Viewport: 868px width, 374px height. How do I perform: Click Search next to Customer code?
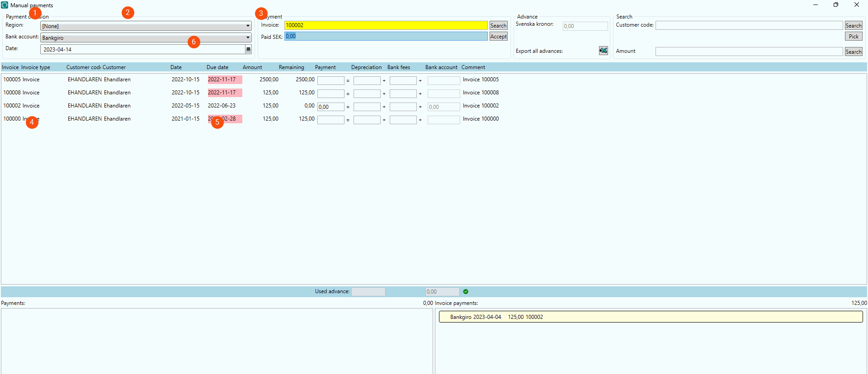pos(853,26)
